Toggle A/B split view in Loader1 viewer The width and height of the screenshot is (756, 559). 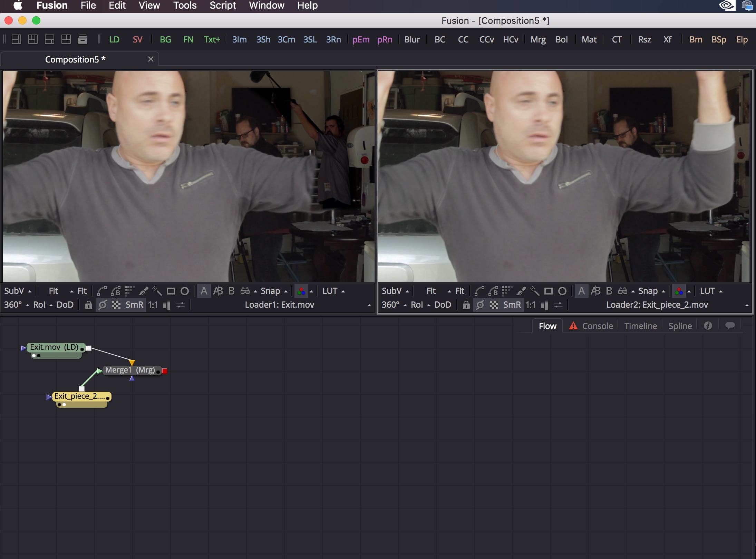click(218, 291)
